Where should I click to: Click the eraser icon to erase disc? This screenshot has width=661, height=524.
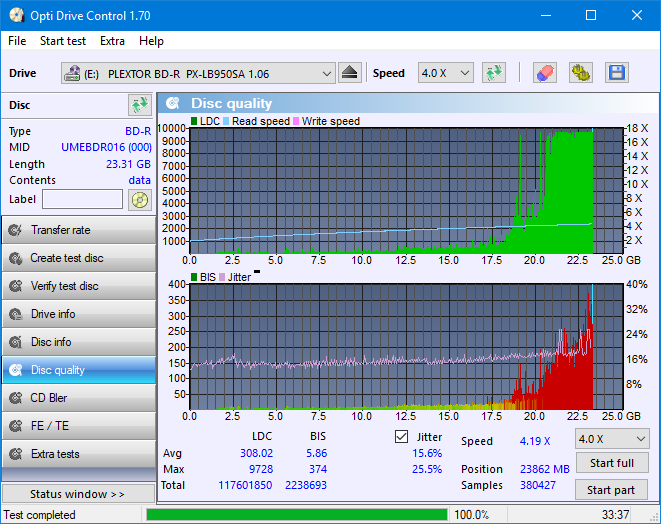pyautogui.click(x=544, y=73)
